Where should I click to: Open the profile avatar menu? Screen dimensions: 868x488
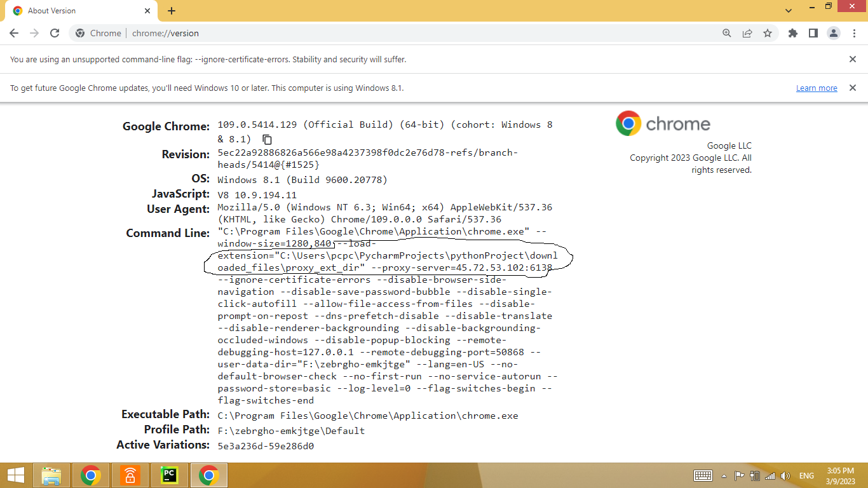[834, 33]
